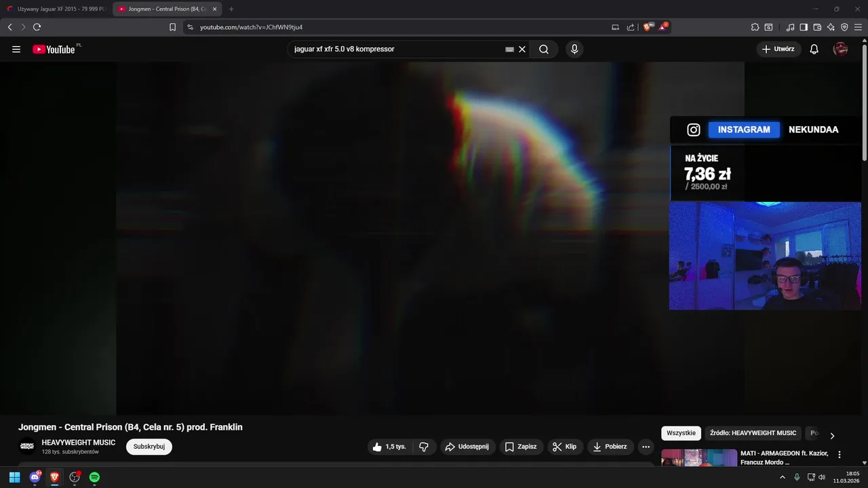This screenshot has height=488, width=868.
Task: Click the video title Jongmen - Central Prison
Action: click(x=130, y=427)
